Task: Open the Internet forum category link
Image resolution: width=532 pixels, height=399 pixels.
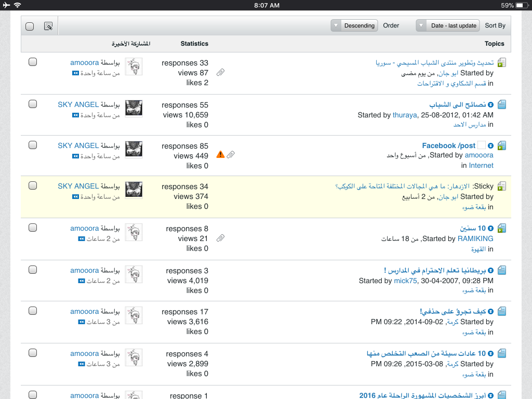Action: 481,165
